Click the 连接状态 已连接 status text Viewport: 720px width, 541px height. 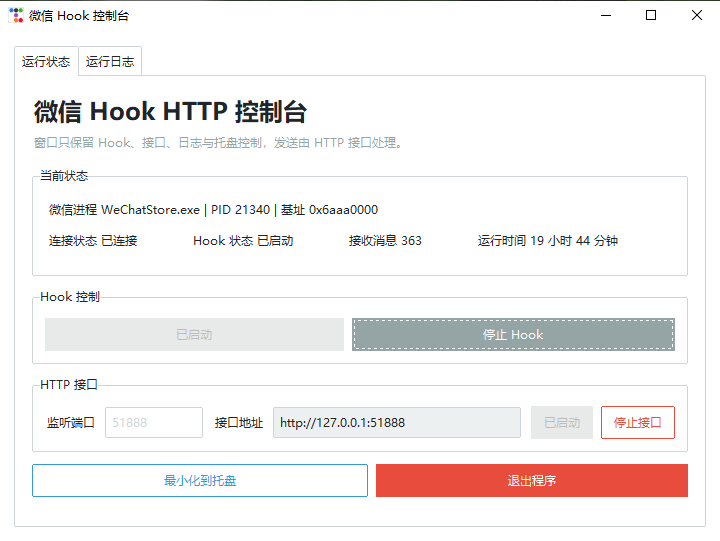tap(93, 241)
